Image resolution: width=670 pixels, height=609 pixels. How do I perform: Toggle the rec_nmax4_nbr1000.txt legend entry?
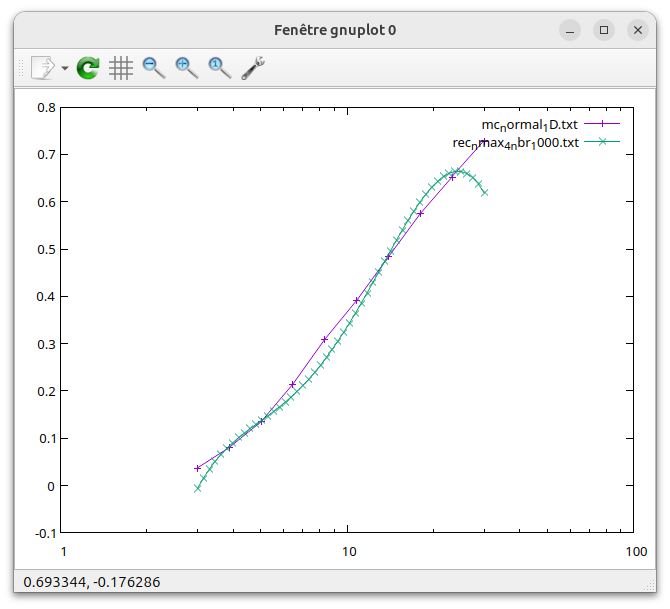click(515, 143)
